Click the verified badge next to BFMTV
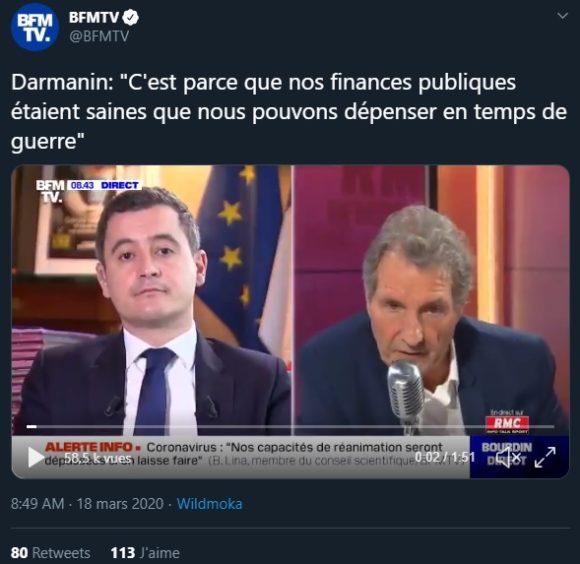The height and width of the screenshot is (564, 580). [131, 17]
